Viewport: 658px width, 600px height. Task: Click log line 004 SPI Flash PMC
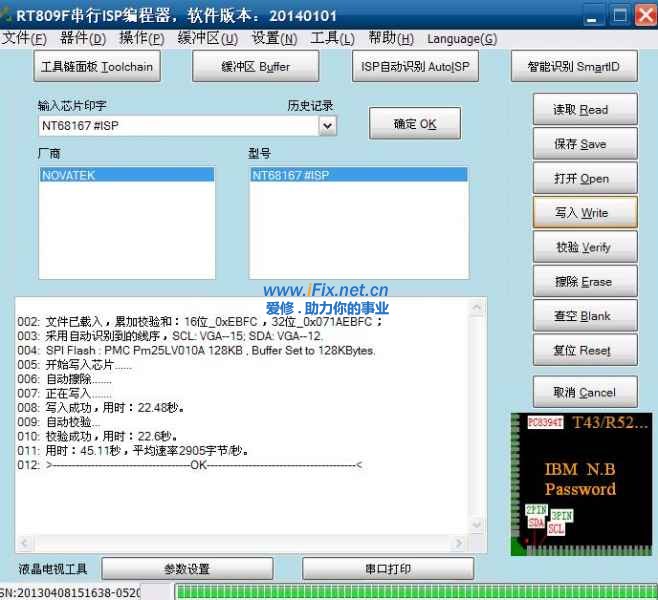click(196, 350)
